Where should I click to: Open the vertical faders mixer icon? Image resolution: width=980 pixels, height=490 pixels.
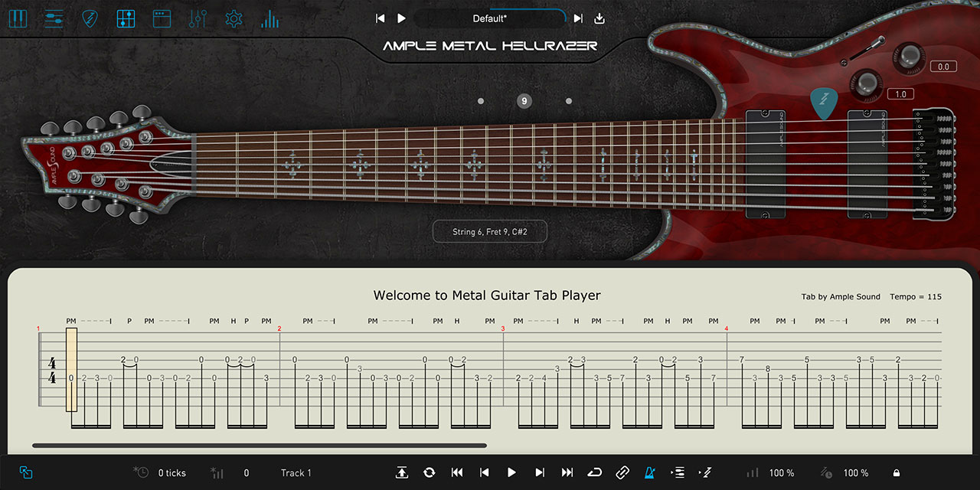[198, 18]
